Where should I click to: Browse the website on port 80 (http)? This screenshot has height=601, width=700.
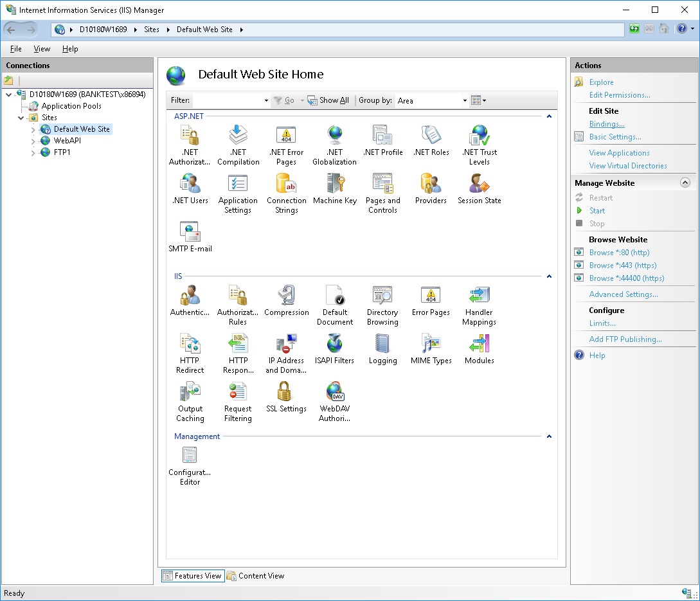click(619, 252)
